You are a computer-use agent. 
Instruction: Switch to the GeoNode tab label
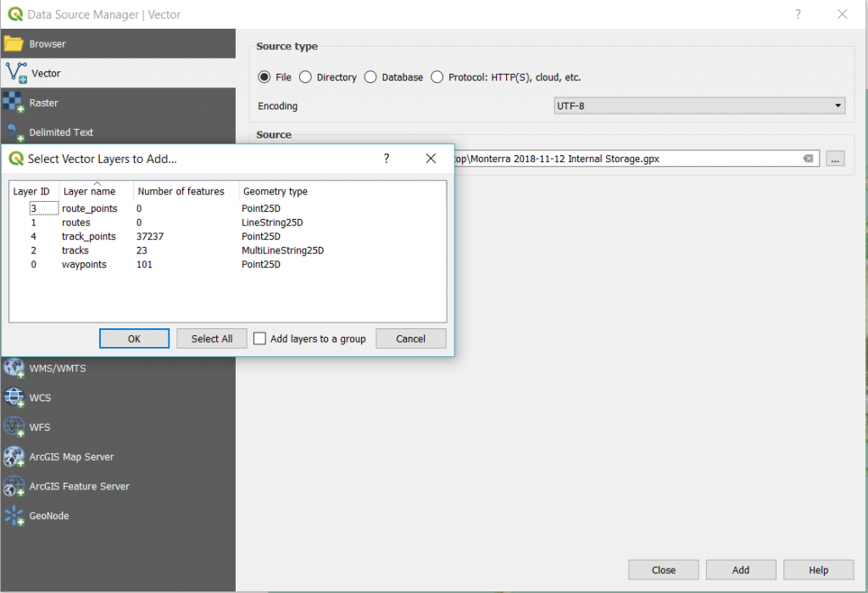(x=49, y=516)
